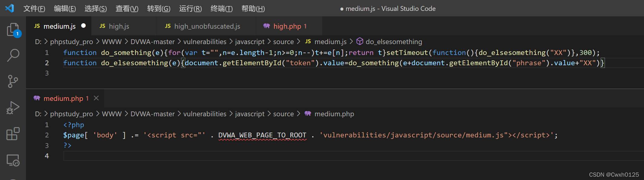The height and width of the screenshot is (180, 644).
Task: Click <?php opening tag in medium.php
Action: tap(74, 125)
